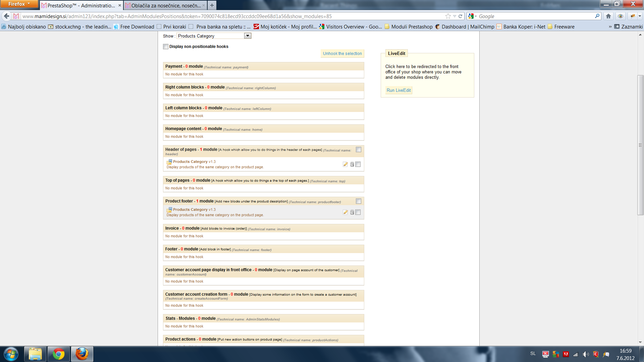The image size is (644, 362).
Task: Open the Show modules dropdown
Action: pos(248,36)
